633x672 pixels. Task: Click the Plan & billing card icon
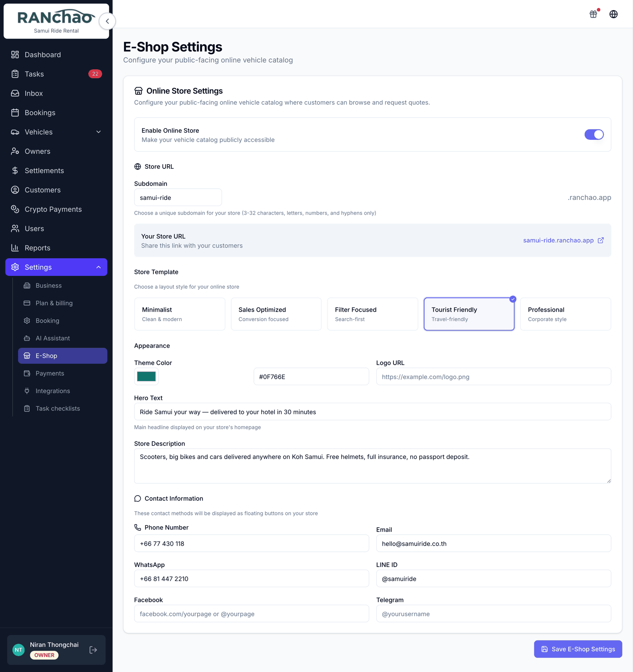click(27, 303)
